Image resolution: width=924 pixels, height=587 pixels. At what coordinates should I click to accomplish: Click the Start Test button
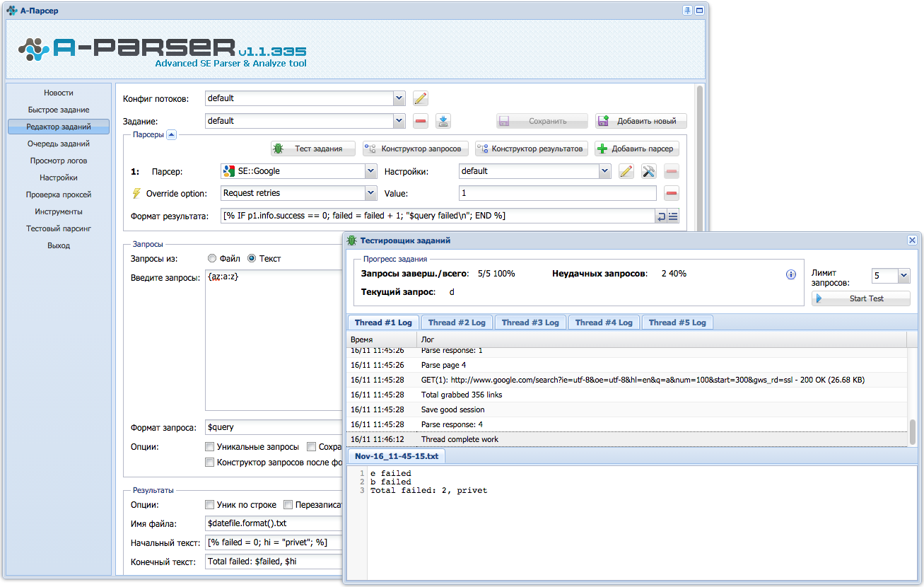point(861,298)
